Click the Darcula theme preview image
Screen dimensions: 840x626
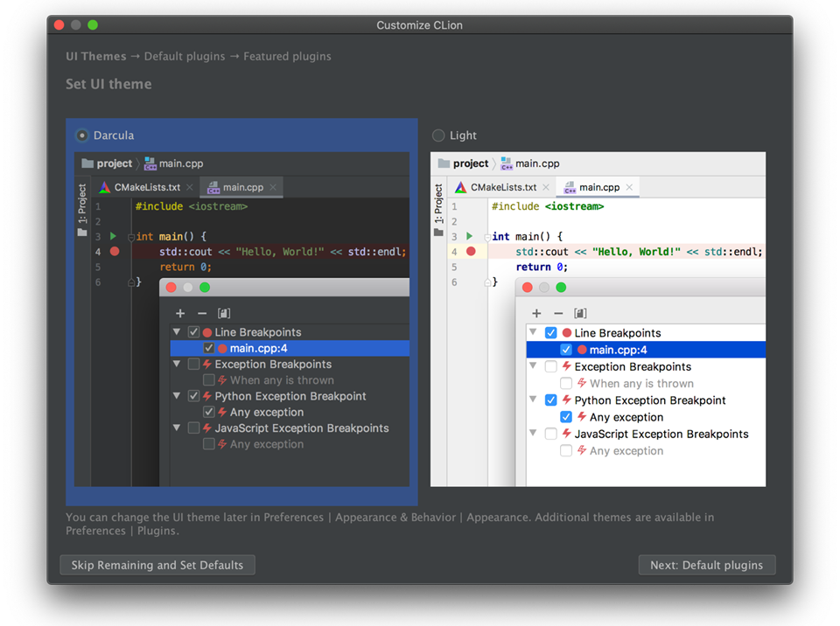tap(241, 319)
